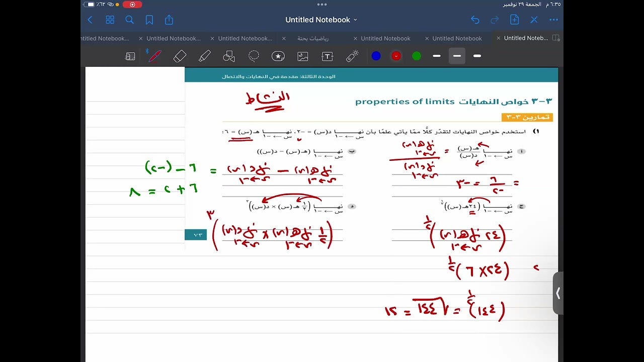Check the battery indicator in status bar

90,4
